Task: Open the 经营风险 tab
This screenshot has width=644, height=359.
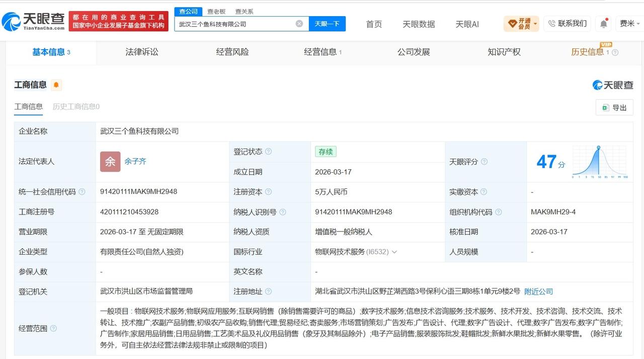Action: click(x=232, y=52)
